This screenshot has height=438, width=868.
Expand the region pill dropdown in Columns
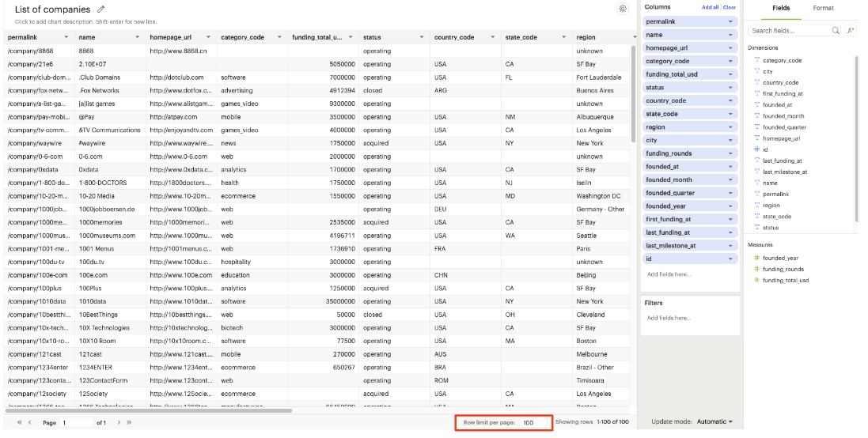(x=730, y=127)
